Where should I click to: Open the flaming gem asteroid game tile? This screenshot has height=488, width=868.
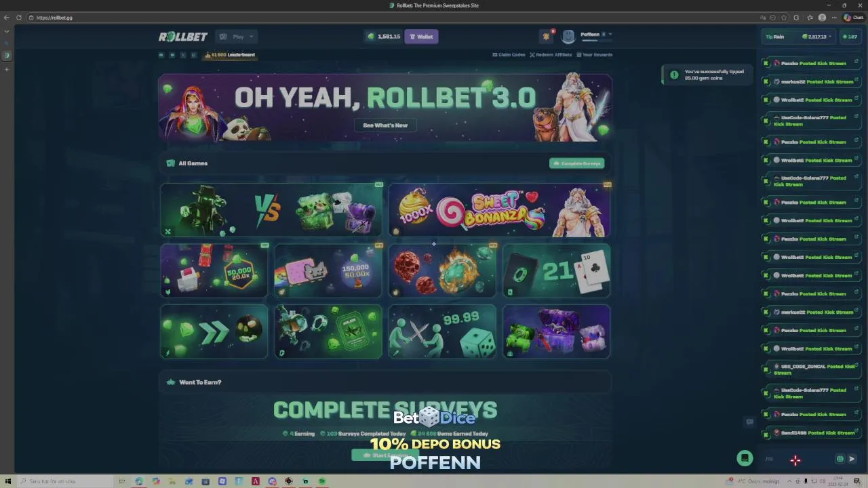pyautogui.click(x=442, y=270)
